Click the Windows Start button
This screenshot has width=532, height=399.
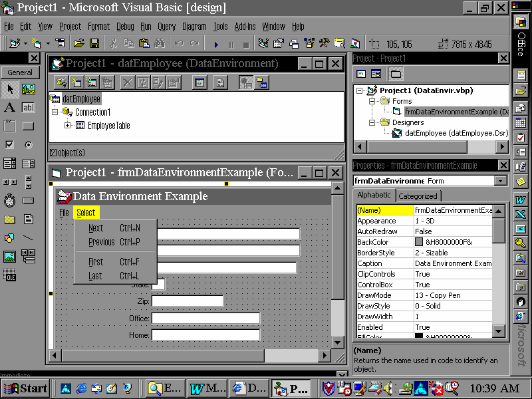click(x=25, y=388)
